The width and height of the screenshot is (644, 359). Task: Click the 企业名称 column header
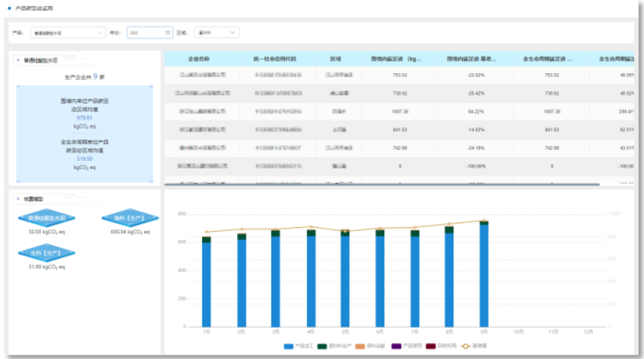200,58
